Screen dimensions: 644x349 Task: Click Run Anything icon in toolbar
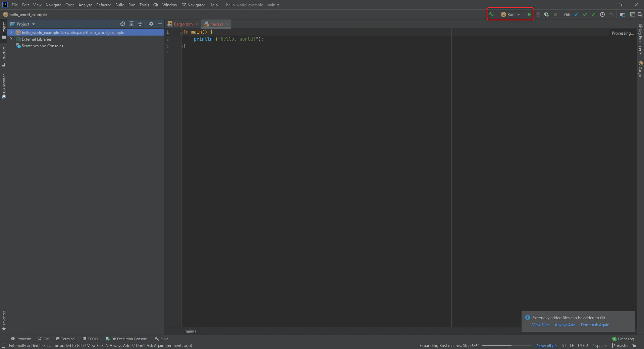(x=632, y=14)
